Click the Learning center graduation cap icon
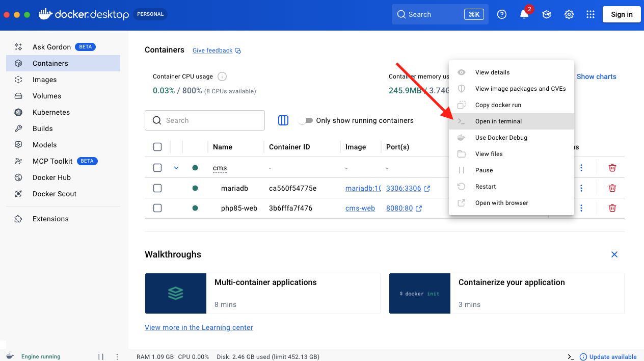The height and width of the screenshot is (361, 644). coord(546,14)
